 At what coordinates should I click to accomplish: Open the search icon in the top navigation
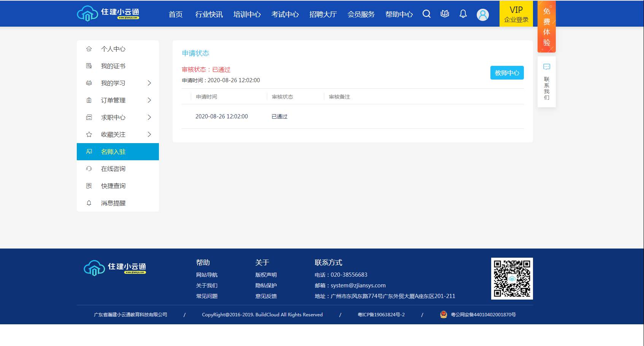(426, 14)
